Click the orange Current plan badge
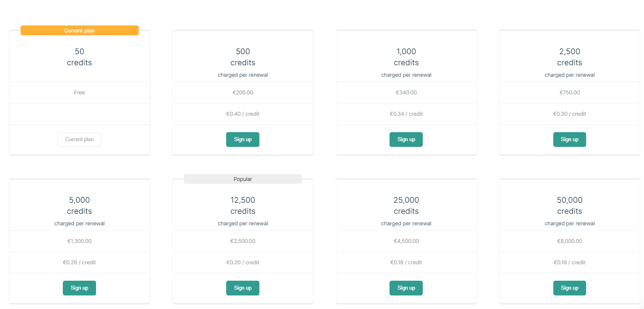Viewport: 644px width, 309px height. 80,30
